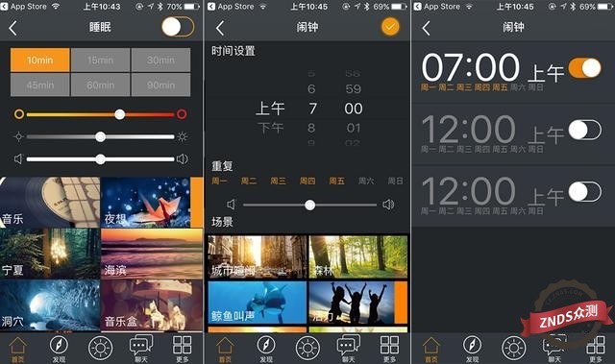615x364 pixels.
Task: Pick minute 59 in the picker
Action: coord(354,89)
